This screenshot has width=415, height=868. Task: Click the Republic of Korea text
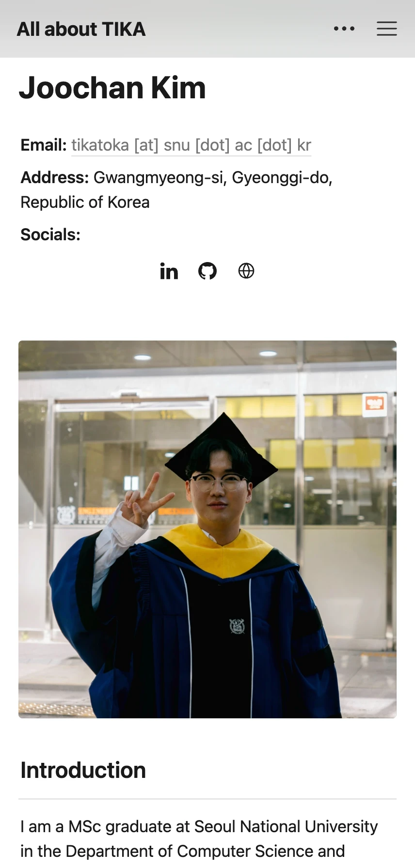click(85, 202)
